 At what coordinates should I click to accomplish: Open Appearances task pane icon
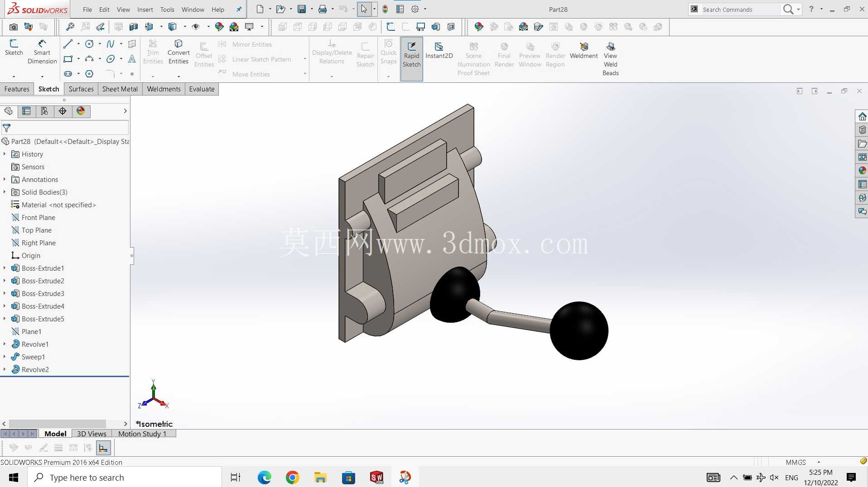point(862,171)
